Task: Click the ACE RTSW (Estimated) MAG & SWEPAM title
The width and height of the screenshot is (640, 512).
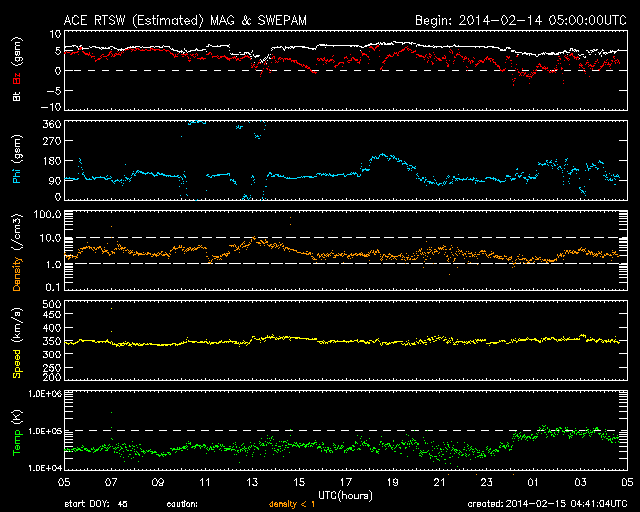Action: pyautogui.click(x=185, y=20)
